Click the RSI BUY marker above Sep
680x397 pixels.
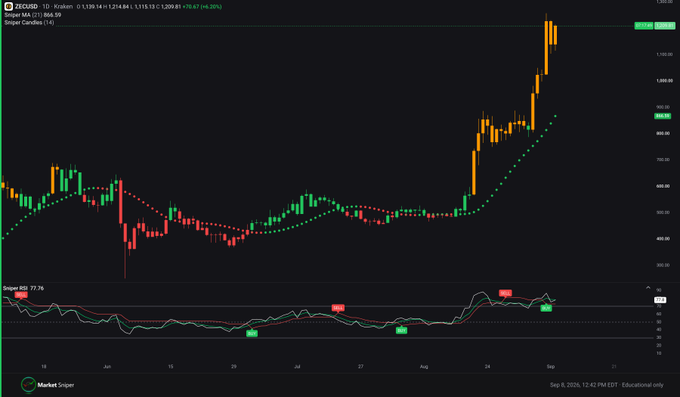(x=546, y=308)
